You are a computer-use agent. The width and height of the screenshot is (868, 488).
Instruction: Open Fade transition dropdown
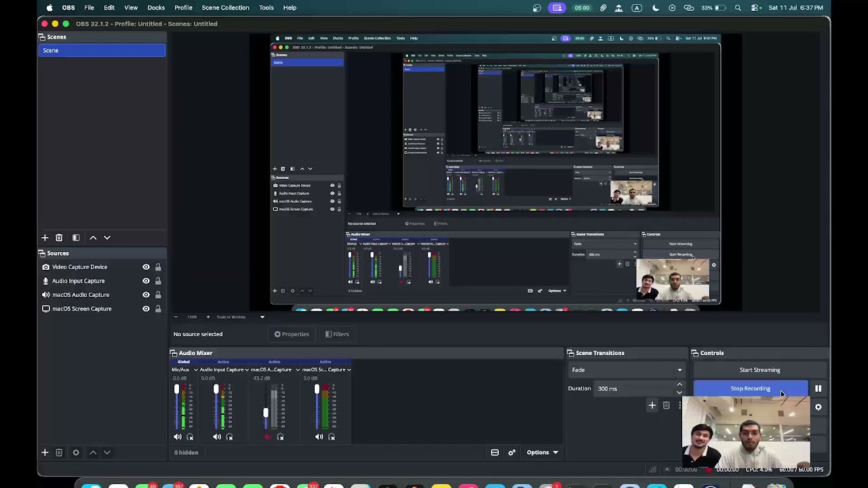627,370
